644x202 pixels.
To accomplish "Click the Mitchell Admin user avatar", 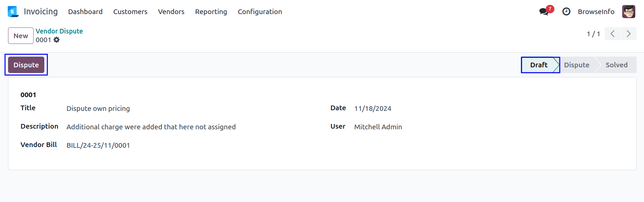I will 628,12.
